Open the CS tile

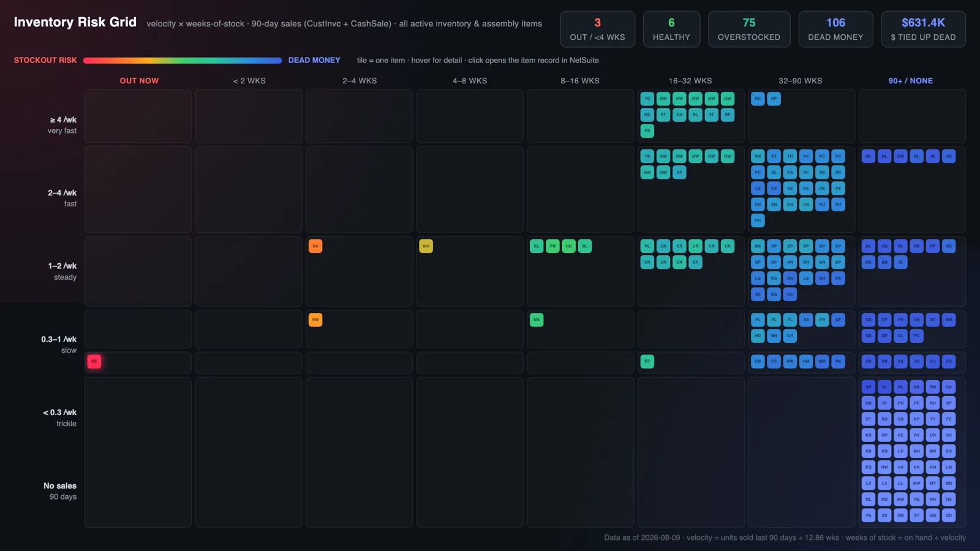coord(774,188)
